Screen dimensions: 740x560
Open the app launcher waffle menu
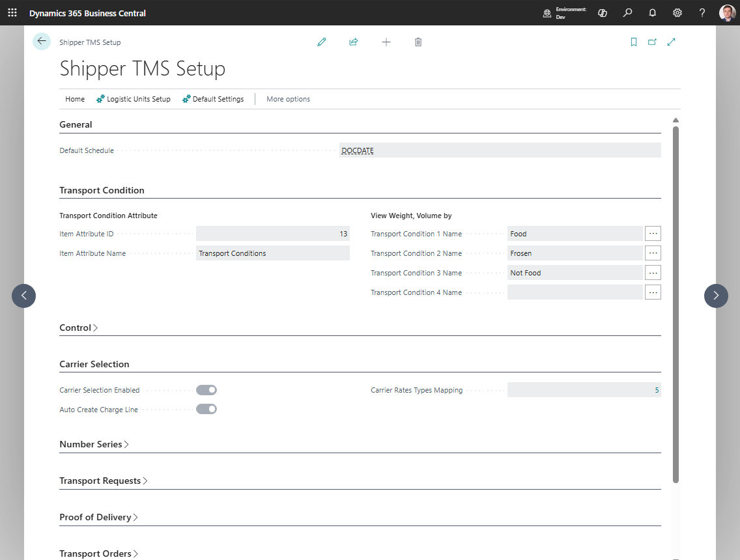coord(12,13)
